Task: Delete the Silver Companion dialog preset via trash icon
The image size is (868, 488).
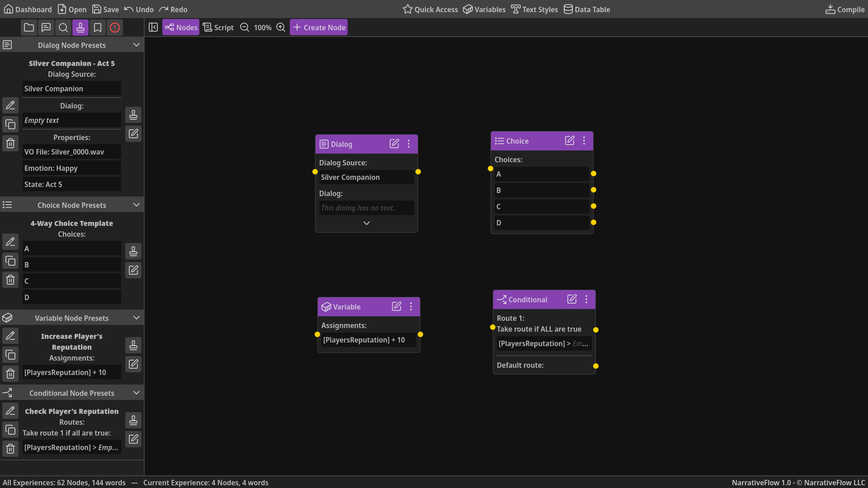Action: tap(10, 143)
